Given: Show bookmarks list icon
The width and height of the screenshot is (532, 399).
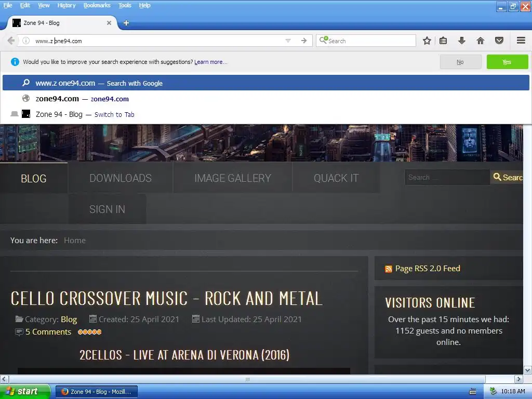Looking at the screenshot, I should coord(443,41).
